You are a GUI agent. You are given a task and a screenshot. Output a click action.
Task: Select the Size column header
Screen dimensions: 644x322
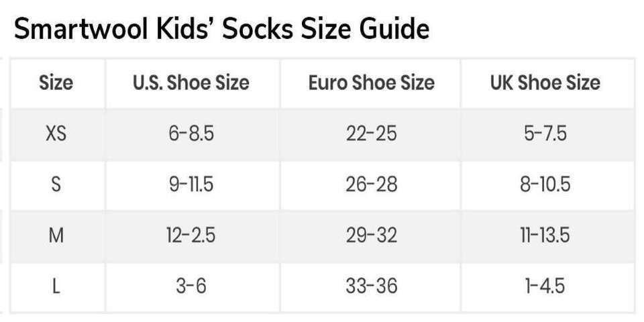click(56, 83)
